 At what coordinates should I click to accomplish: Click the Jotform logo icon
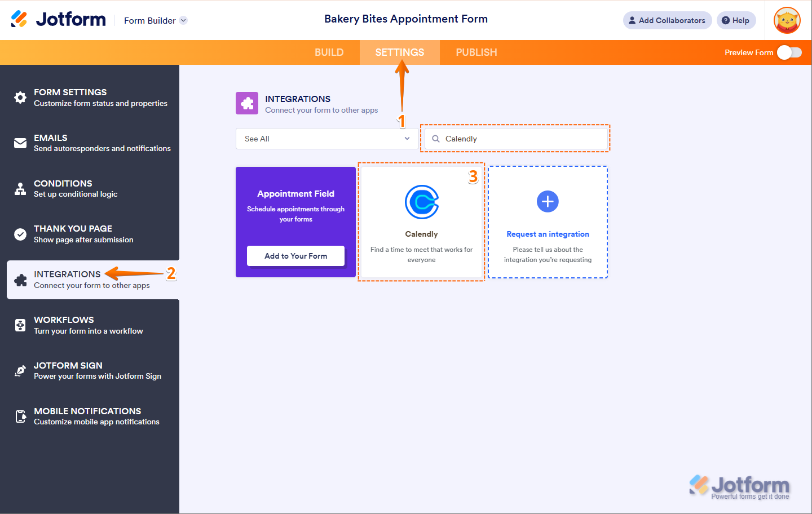(x=19, y=19)
